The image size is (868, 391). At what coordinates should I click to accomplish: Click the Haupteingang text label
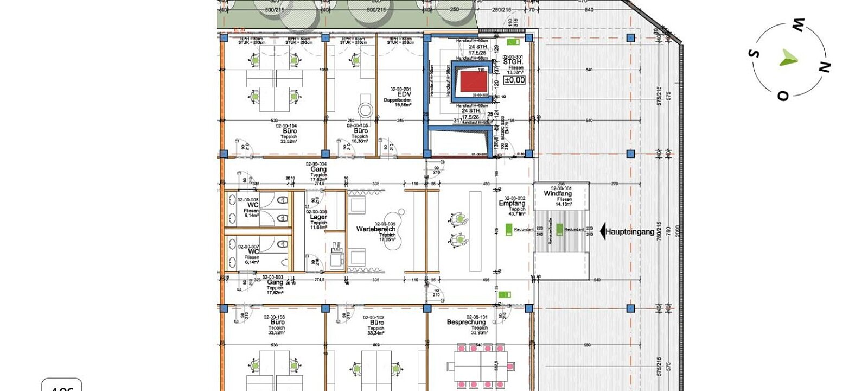(630, 232)
